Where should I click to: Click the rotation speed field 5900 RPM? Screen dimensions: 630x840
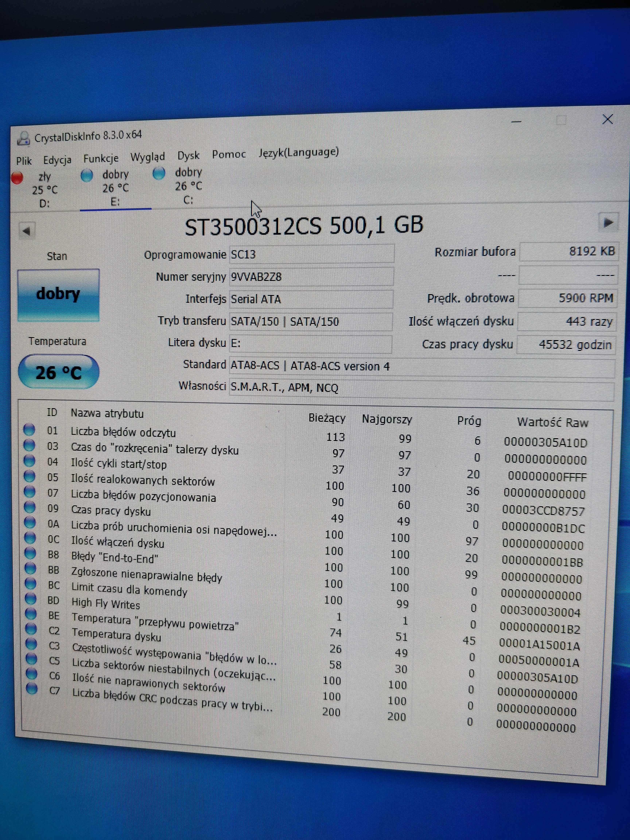568,298
